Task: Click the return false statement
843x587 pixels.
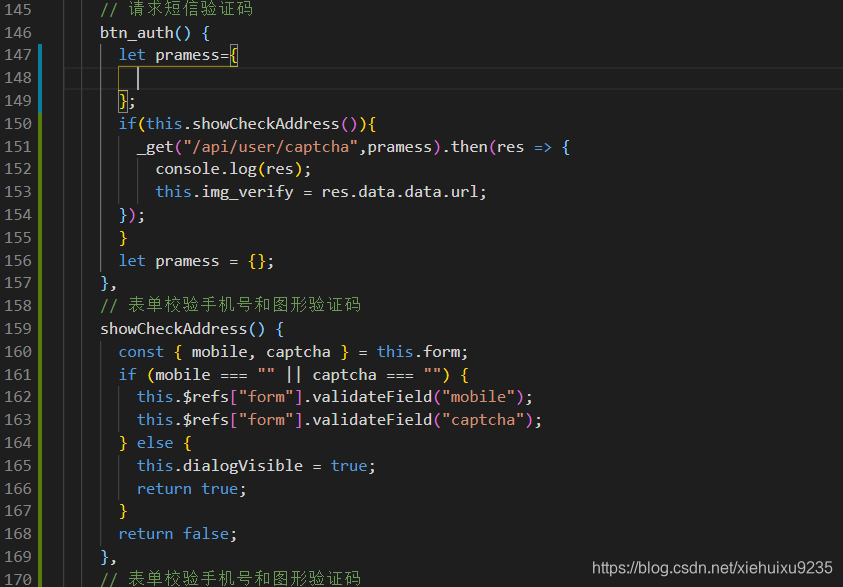Action: click(175, 533)
